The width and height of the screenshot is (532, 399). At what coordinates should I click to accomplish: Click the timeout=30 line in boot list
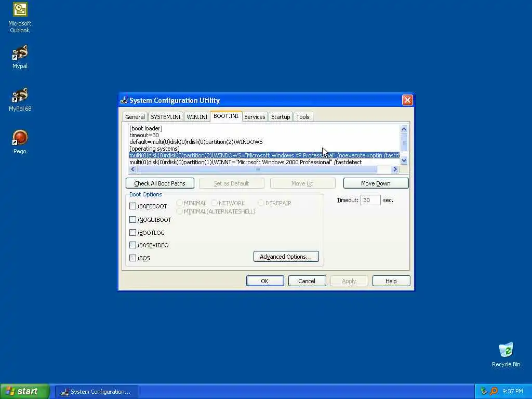[144, 135]
